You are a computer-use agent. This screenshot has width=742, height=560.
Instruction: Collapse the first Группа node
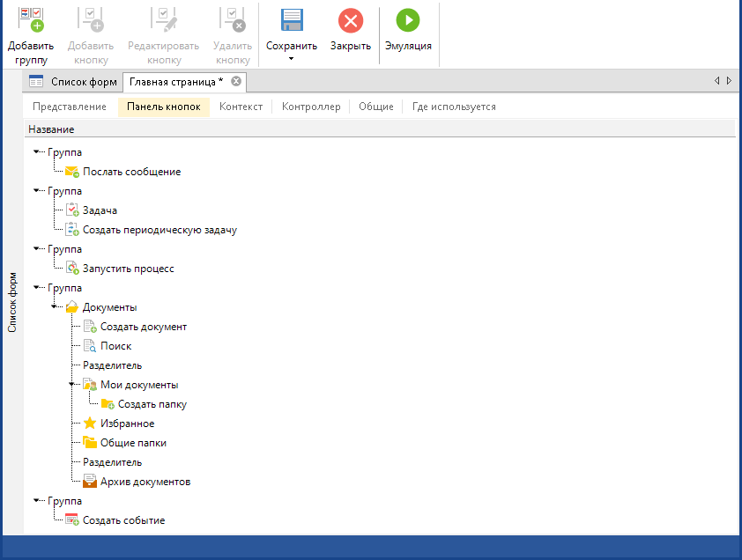36,152
